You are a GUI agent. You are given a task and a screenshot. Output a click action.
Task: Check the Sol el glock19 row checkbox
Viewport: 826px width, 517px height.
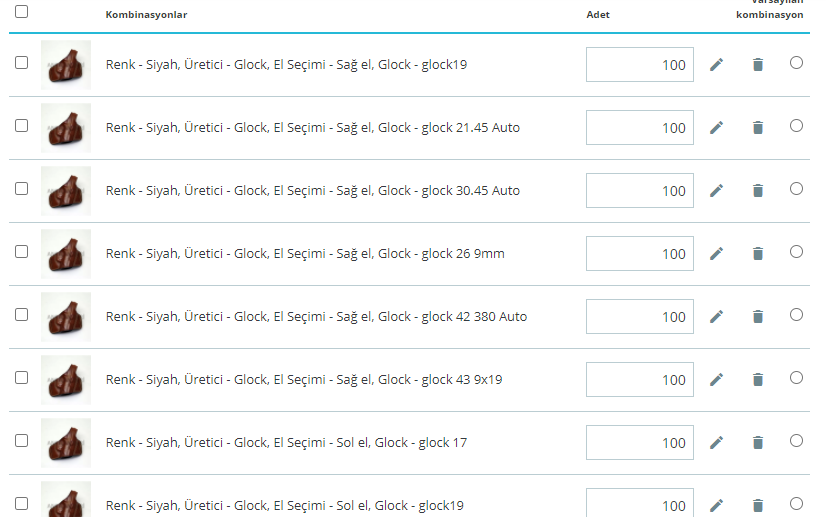(x=22, y=503)
